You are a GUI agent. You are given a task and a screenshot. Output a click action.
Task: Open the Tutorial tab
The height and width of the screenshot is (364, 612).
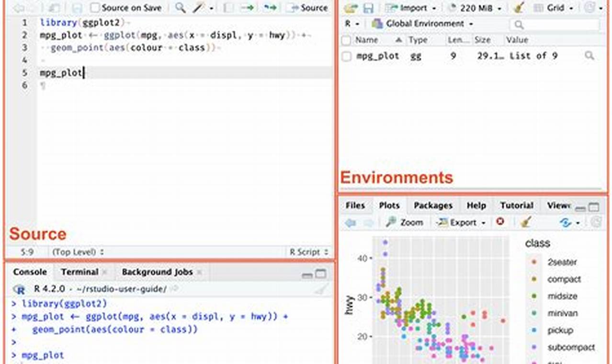click(517, 205)
